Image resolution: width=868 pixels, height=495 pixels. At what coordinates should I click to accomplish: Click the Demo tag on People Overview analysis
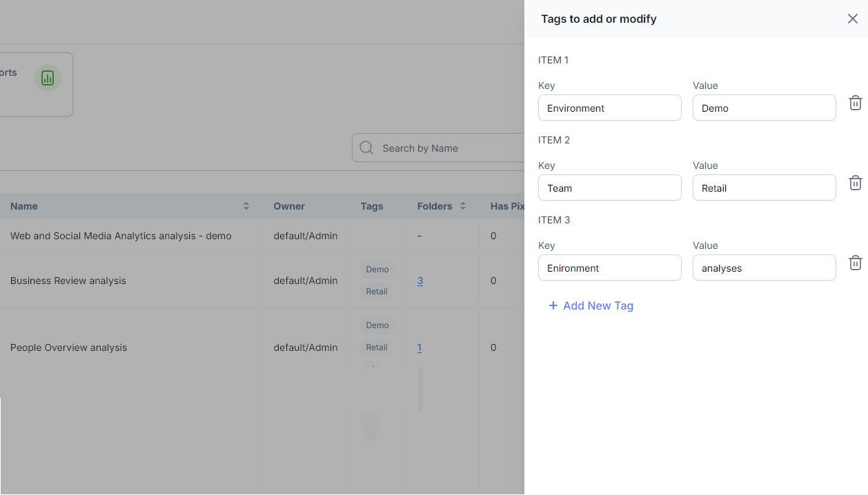tap(377, 325)
